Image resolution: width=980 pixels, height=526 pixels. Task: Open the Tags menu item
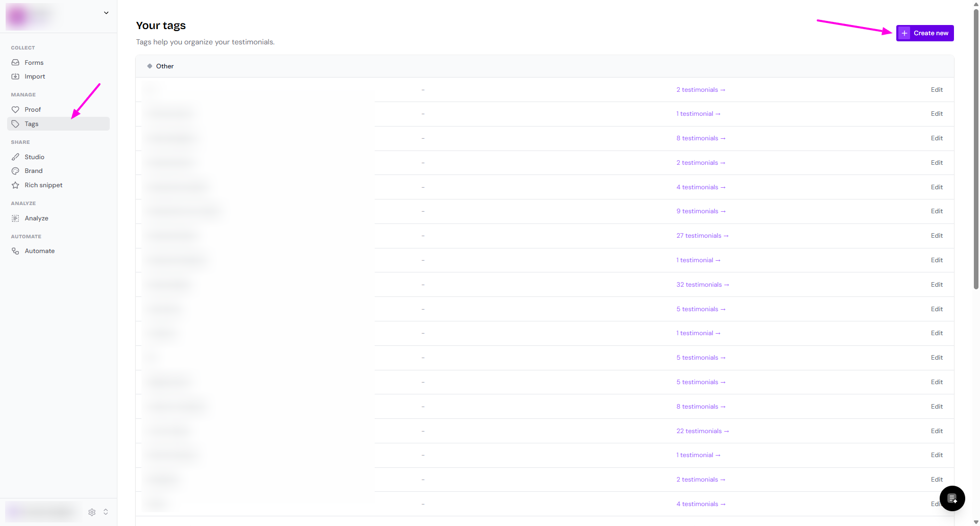click(32, 124)
